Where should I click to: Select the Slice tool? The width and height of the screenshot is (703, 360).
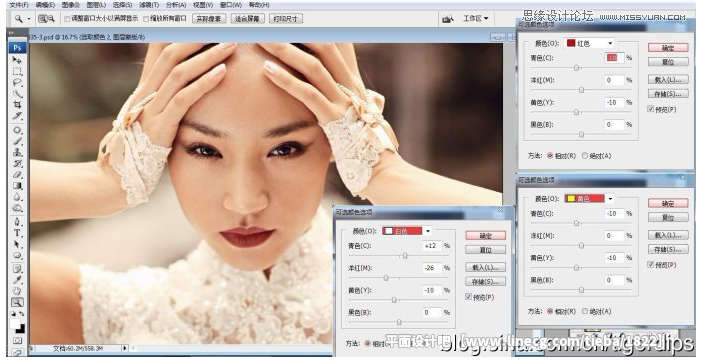[17, 116]
